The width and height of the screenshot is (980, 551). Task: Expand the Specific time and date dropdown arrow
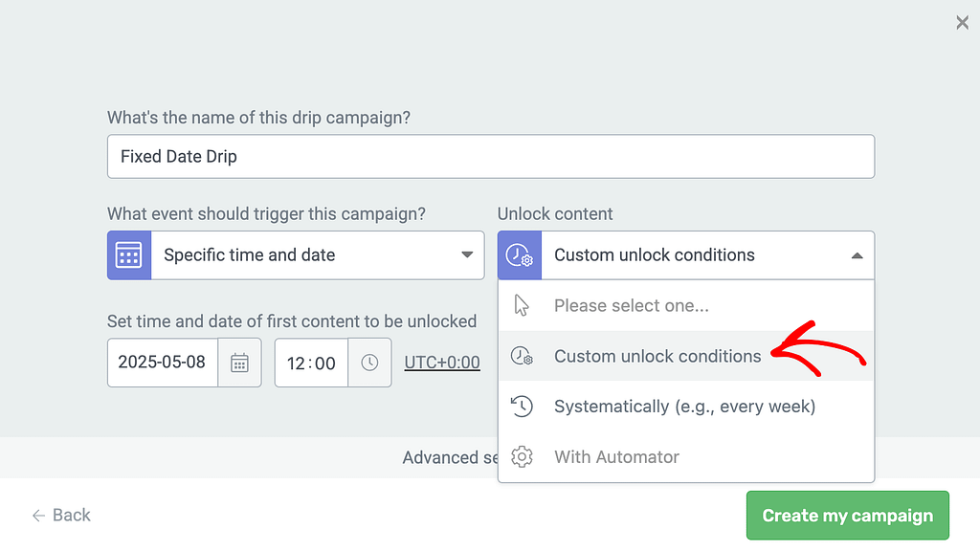pyautogui.click(x=467, y=254)
